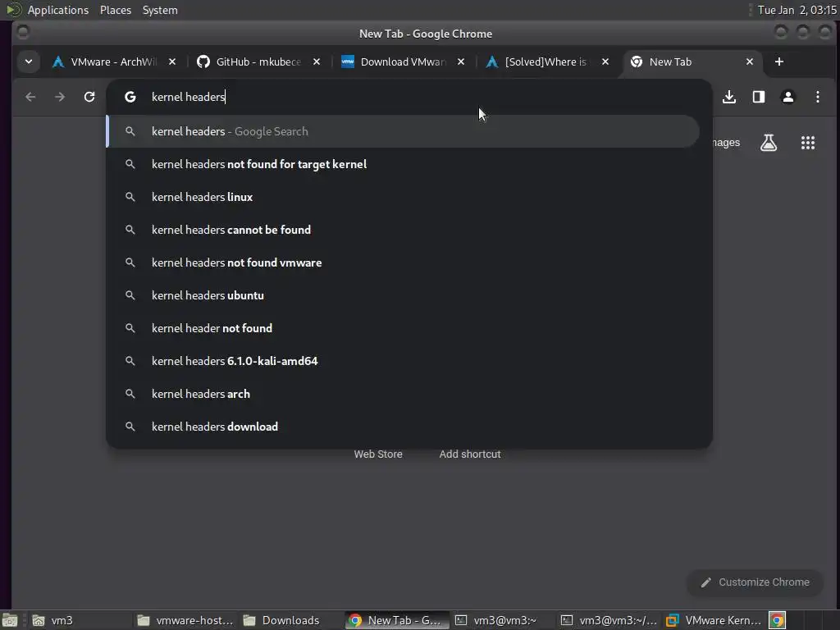The width and height of the screenshot is (840, 630).
Task: Click the Images link on Google page
Action: (727, 143)
